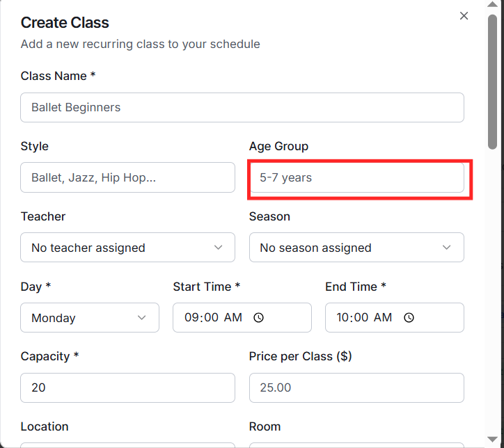Select the hour segment in End Time
Image resolution: width=504 pixels, height=448 pixels.
point(343,318)
